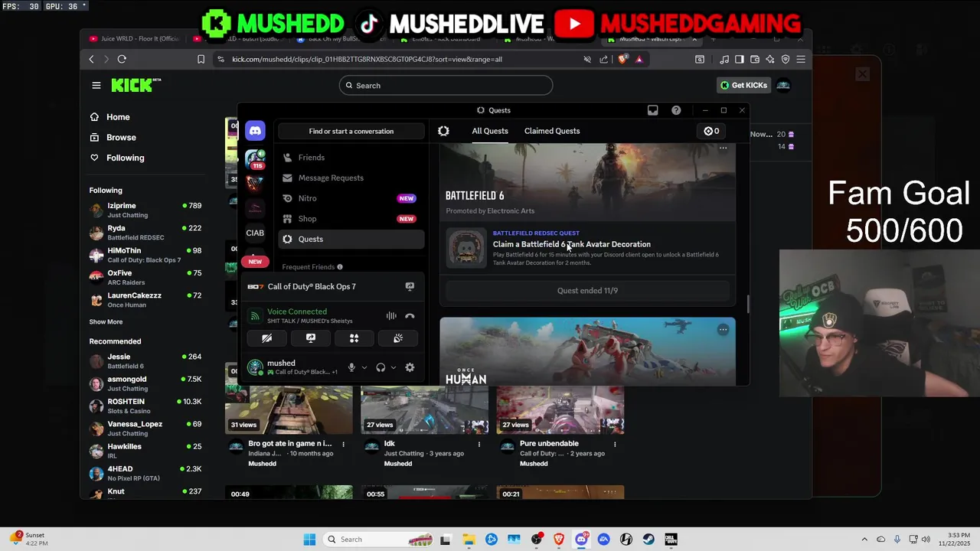Disconnect from the voice channel

[410, 316]
